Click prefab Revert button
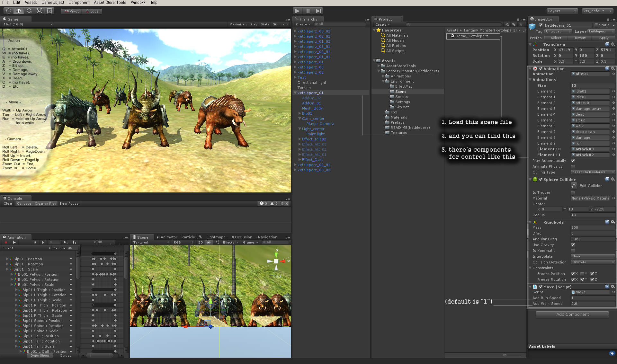 pos(580,38)
